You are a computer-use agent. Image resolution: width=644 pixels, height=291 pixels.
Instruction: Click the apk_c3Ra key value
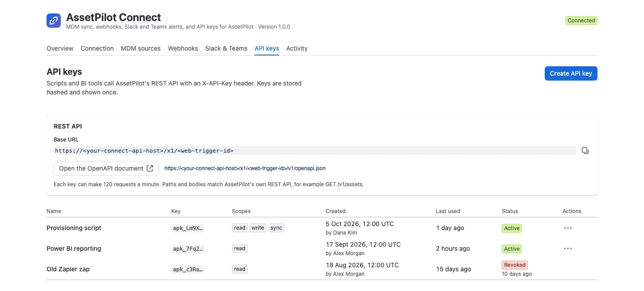[188, 269]
